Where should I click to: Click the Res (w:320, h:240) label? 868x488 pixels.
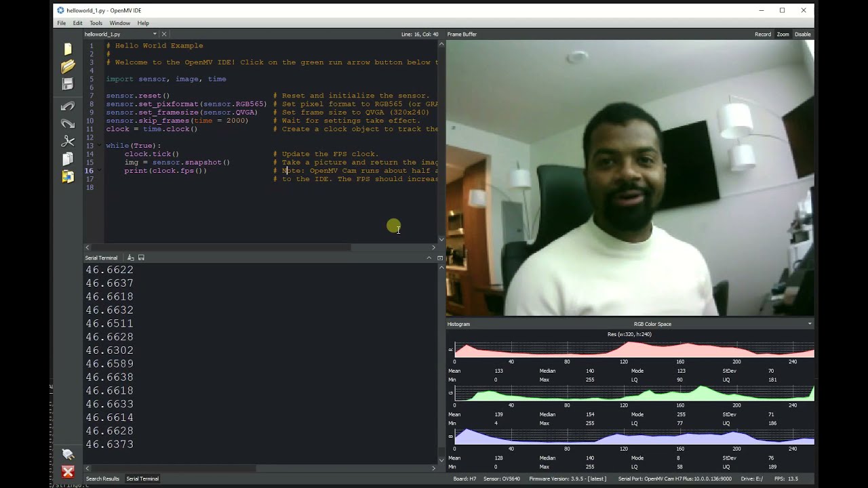[x=629, y=334]
